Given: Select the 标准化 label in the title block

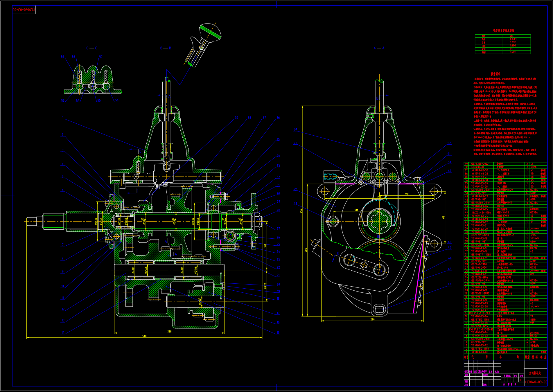Looking at the screenshot, I should [x=485, y=375].
